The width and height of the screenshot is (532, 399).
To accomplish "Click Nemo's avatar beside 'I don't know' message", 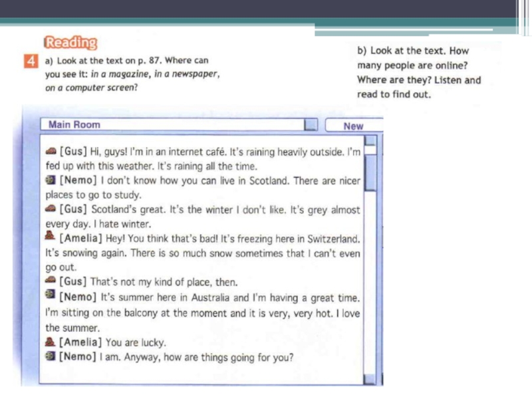I will tap(51, 180).
